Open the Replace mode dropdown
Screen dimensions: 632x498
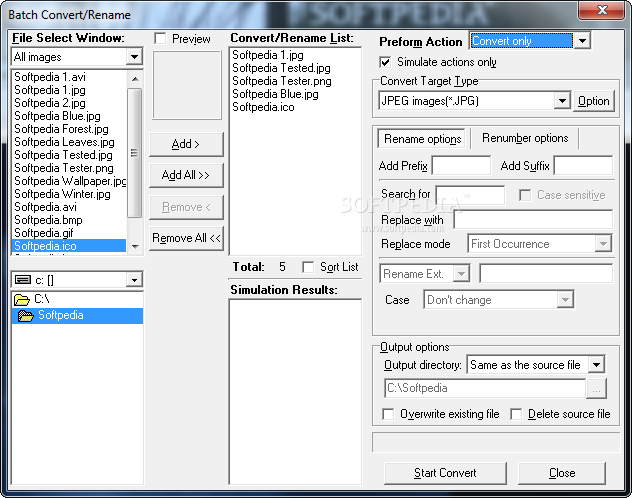click(603, 244)
